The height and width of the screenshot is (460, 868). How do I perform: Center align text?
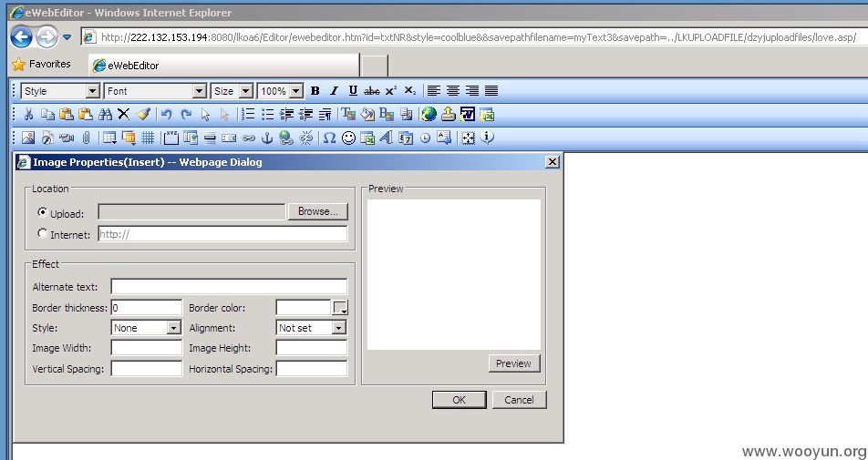(x=453, y=91)
